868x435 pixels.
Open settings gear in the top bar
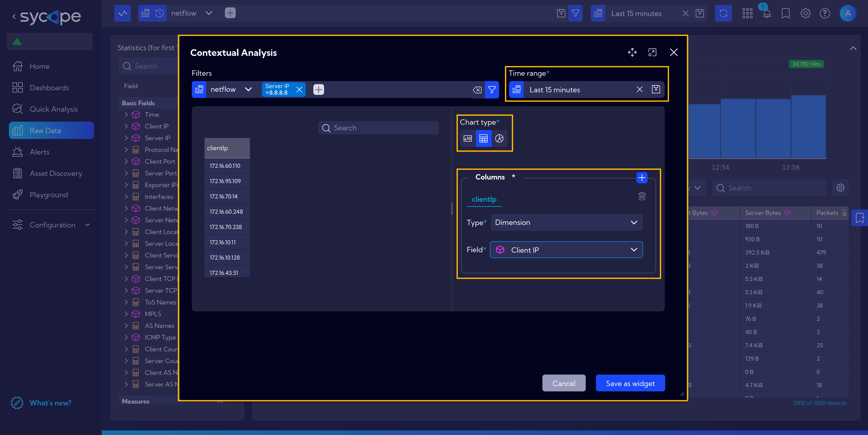click(x=805, y=14)
